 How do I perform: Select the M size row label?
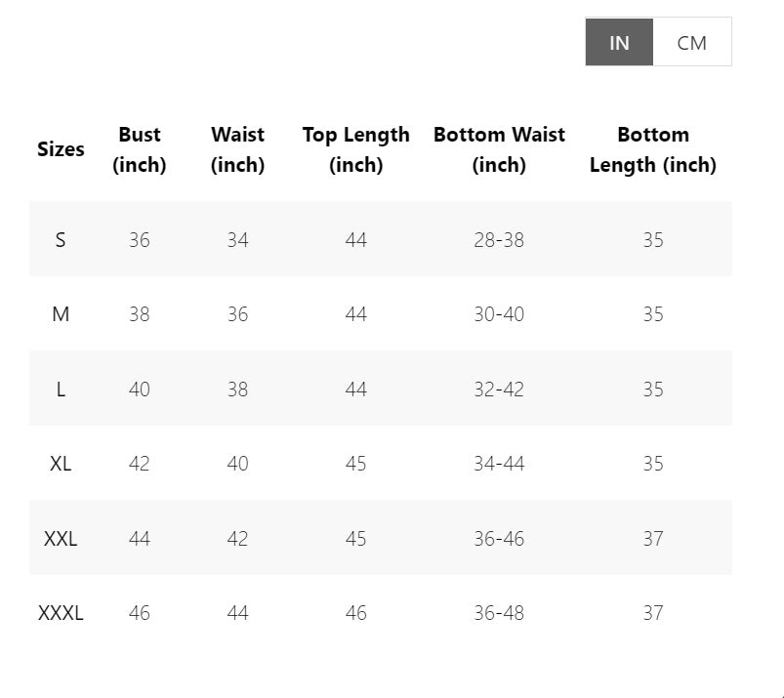coord(61,314)
